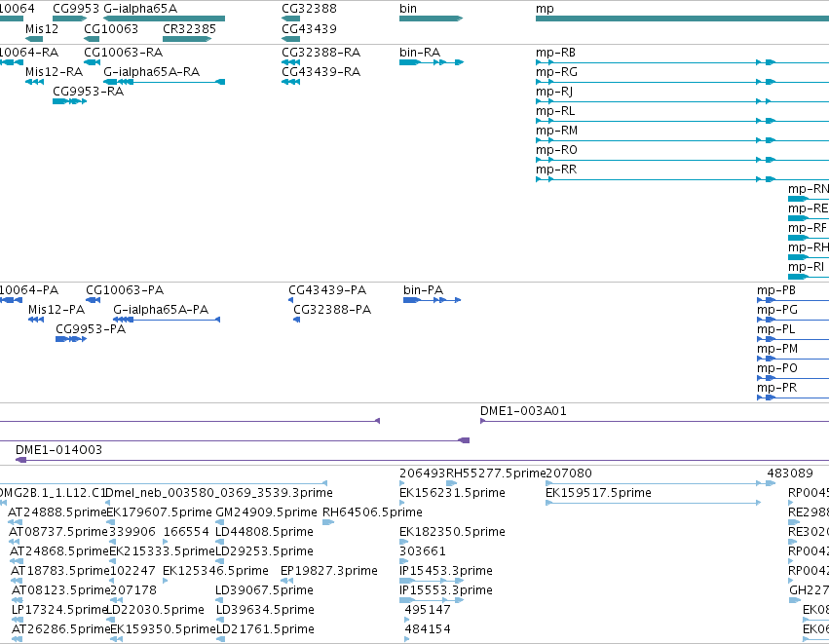Screen dimensions: 829x644
Task: Select the CG43439-PA protein label
Action: pyautogui.click(x=327, y=290)
